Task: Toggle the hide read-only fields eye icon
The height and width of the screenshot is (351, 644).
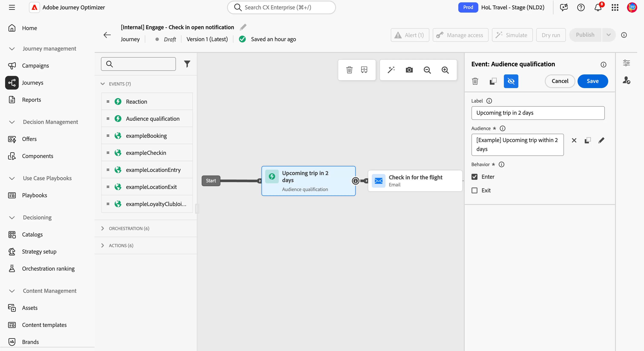Action: [511, 81]
